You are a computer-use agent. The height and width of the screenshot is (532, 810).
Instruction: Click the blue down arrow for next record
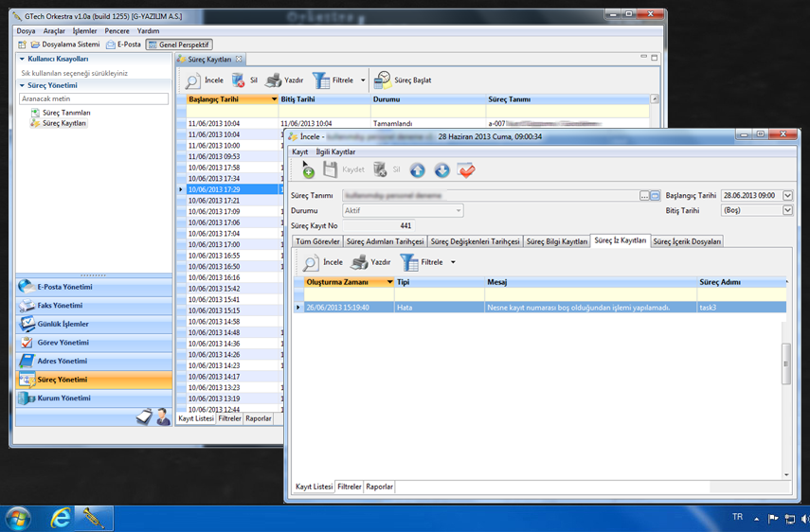point(441,170)
